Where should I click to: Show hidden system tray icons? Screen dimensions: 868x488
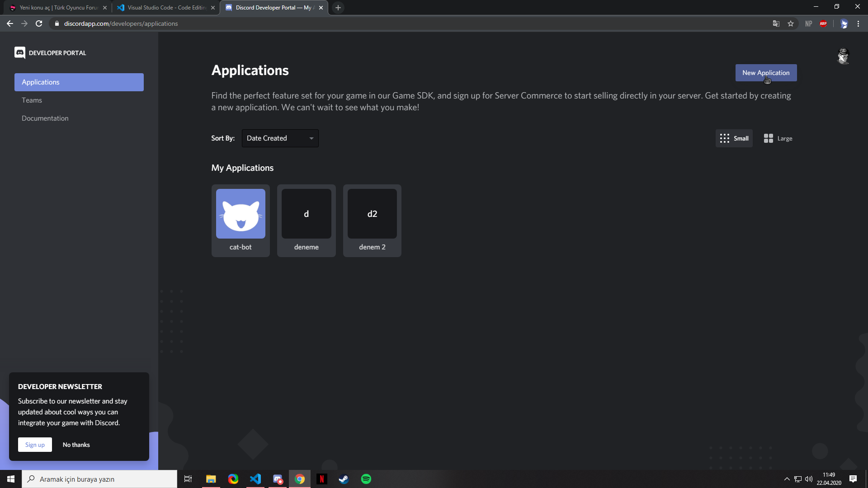pos(787,479)
